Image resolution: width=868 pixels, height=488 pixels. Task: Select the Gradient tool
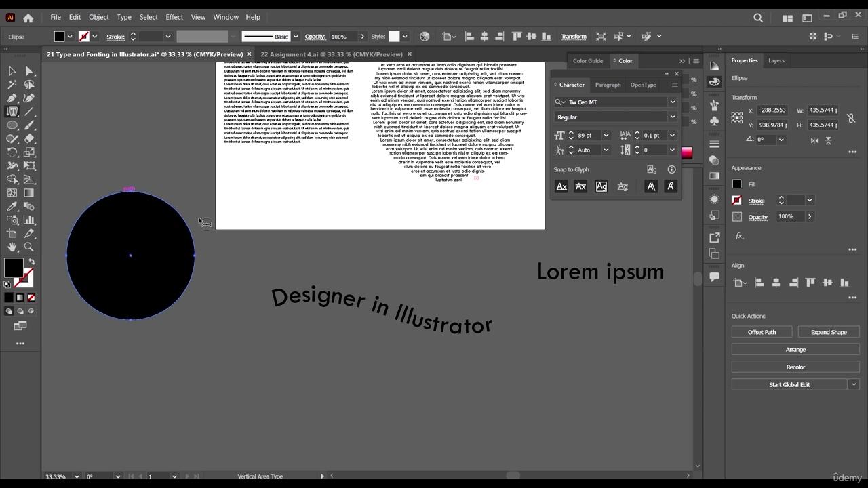[x=29, y=193]
